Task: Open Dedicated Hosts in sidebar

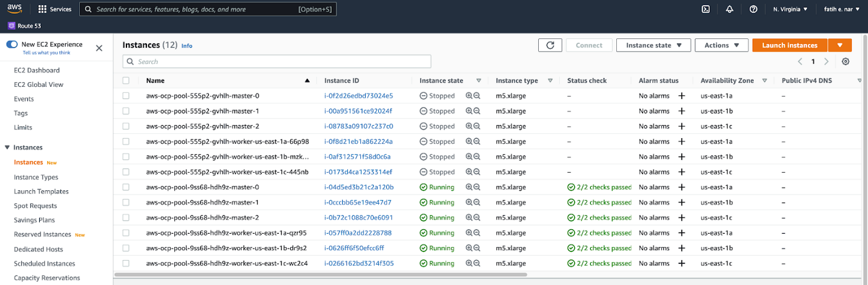Action: click(x=38, y=249)
